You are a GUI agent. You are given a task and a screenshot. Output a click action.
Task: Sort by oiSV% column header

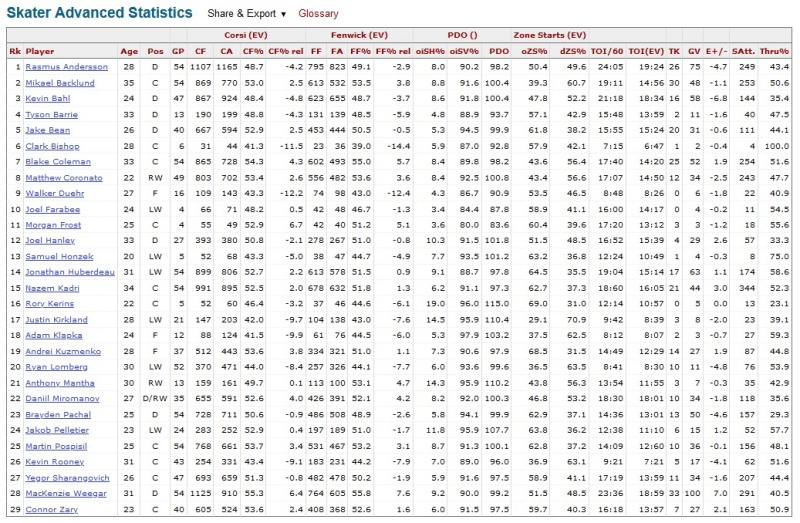(x=464, y=51)
